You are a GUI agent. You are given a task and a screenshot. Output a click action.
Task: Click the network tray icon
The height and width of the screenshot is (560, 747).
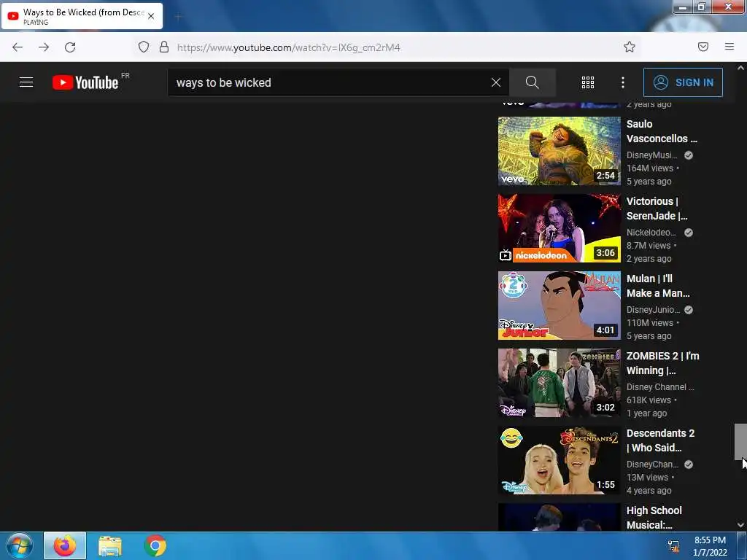pyautogui.click(x=673, y=545)
